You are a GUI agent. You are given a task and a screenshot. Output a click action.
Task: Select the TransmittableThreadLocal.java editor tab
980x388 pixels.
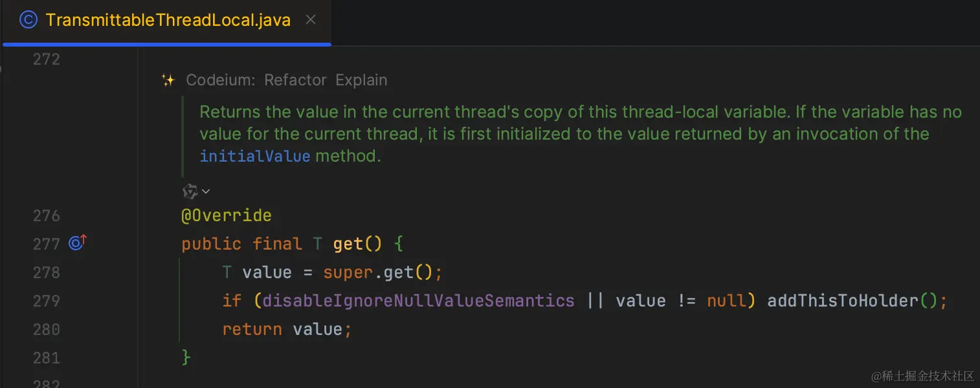point(168,20)
